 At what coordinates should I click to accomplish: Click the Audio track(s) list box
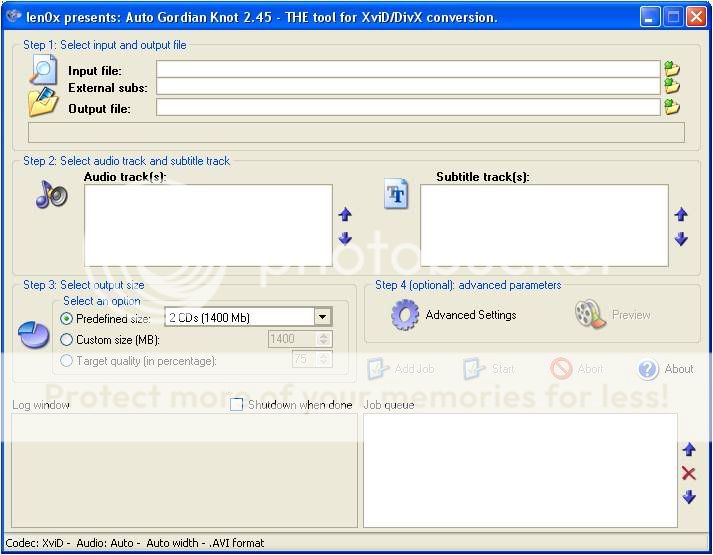coord(208,225)
